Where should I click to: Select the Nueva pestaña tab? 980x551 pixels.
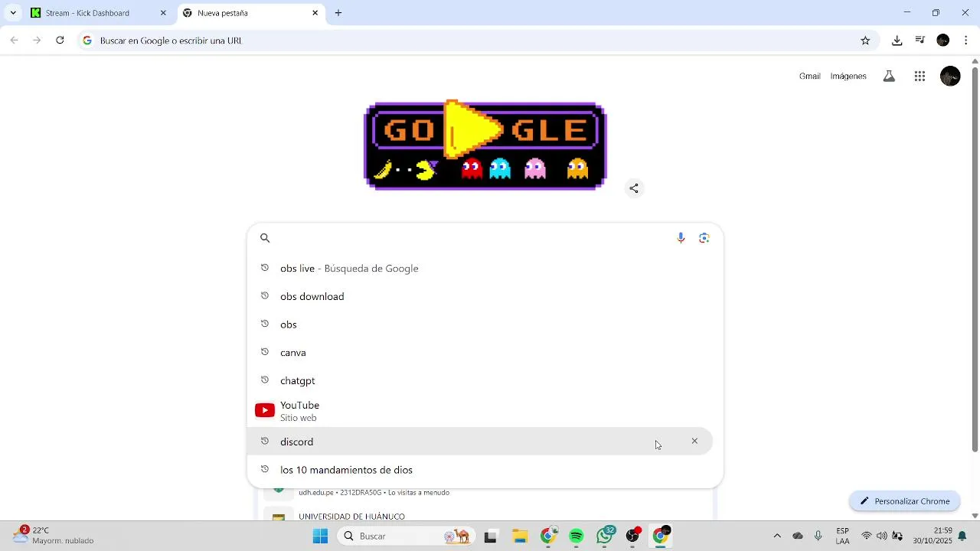[253, 13]
